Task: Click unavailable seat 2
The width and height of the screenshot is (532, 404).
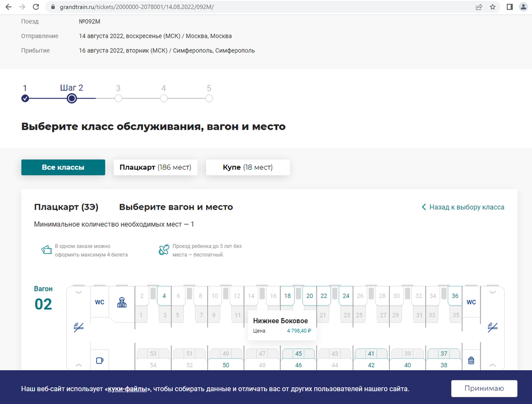Action: pos(142,296)
